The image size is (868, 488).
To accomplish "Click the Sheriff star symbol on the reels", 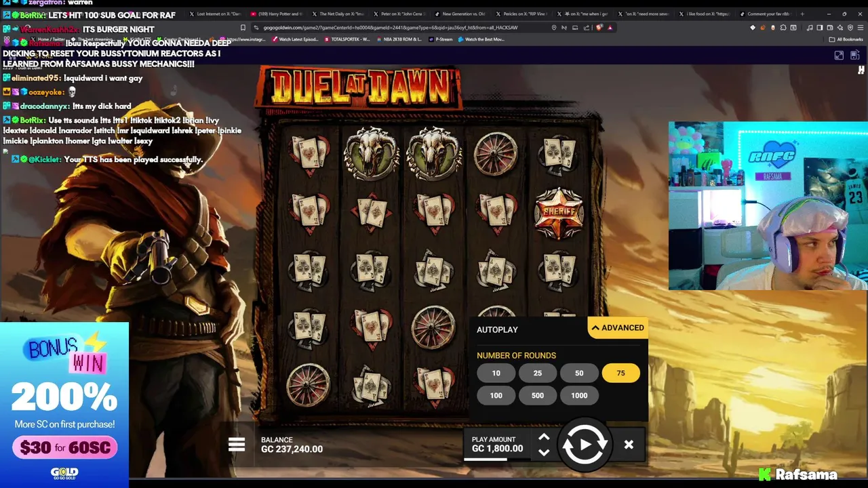I will (x=559, y=212).
